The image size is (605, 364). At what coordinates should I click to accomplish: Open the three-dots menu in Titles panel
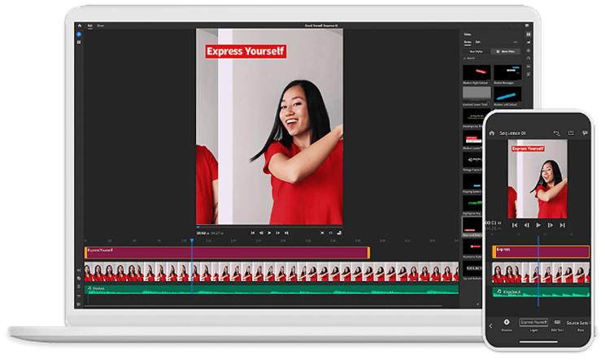(516, 42)
